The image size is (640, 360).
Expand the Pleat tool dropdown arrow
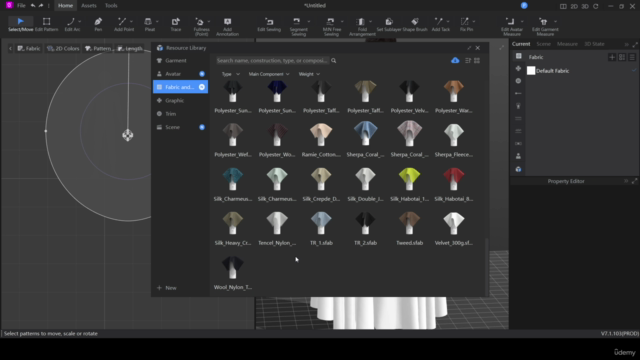pos(157,21)
